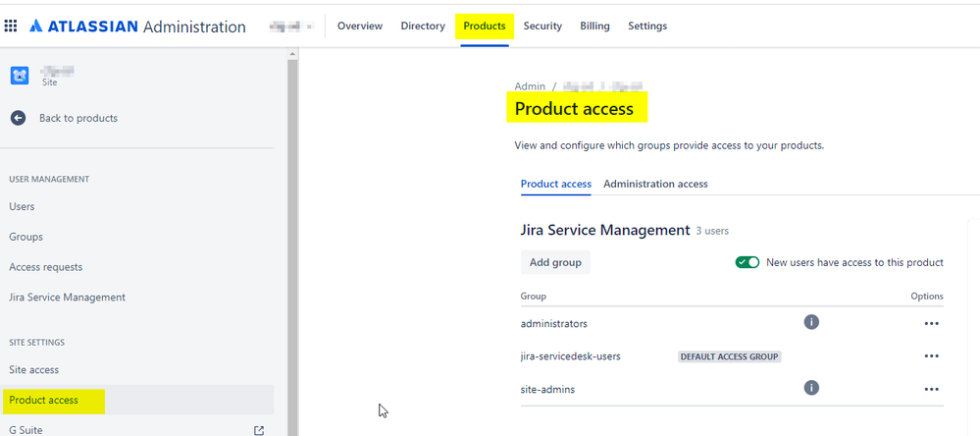The width and height of the screenshot is (980, 436).
Task: Click the Admin breadcrumb link
Action: click(x=530, y=86)
